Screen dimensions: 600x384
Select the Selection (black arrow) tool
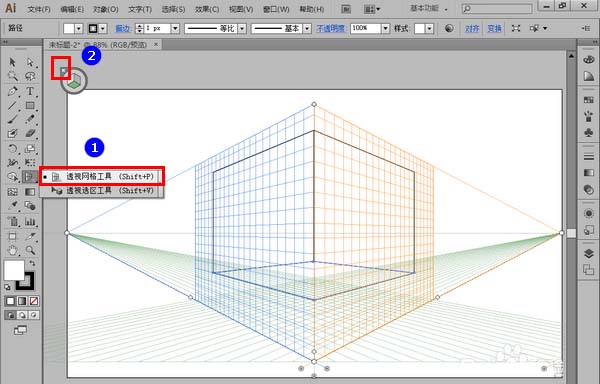tap(12, 62)
